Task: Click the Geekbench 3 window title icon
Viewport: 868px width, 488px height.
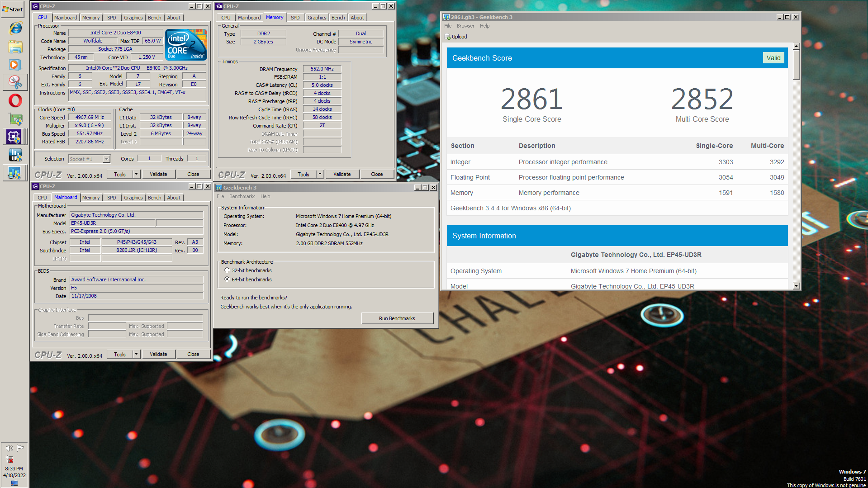Action: coord(219,188)
